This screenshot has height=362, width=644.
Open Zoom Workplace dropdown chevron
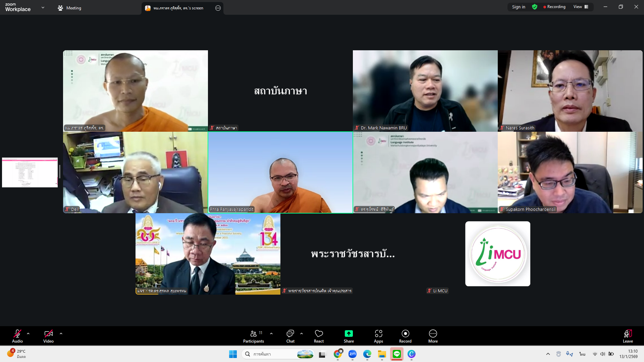[x=43, y=7]
